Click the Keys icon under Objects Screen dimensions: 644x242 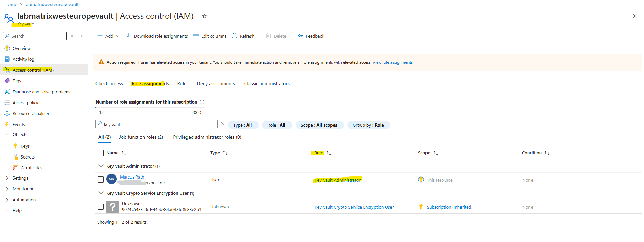pos(15,146)
